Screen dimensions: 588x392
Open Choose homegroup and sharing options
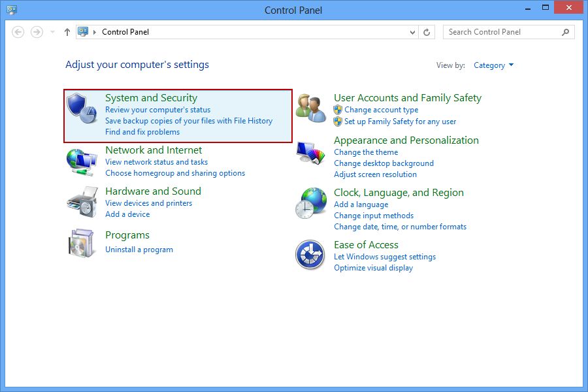click(x=175, y=173)
